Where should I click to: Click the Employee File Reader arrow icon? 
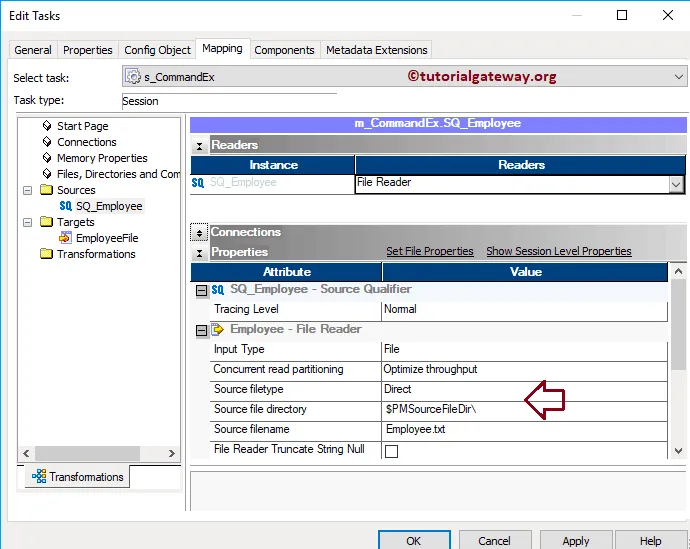[x=217, y=329]
